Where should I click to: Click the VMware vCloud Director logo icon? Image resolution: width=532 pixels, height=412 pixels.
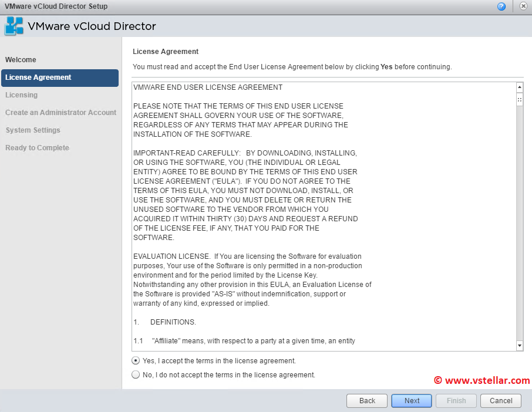(14, 26)
